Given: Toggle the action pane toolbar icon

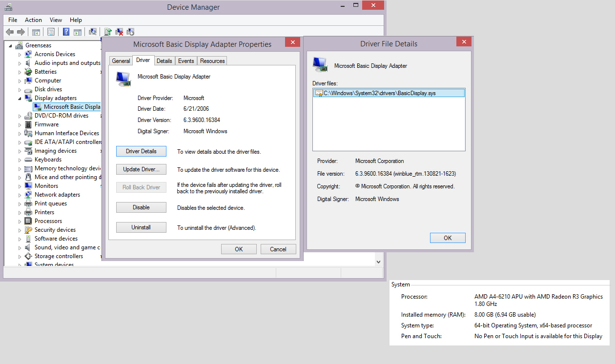Looking at the screenshot, I should pos(77,32).
